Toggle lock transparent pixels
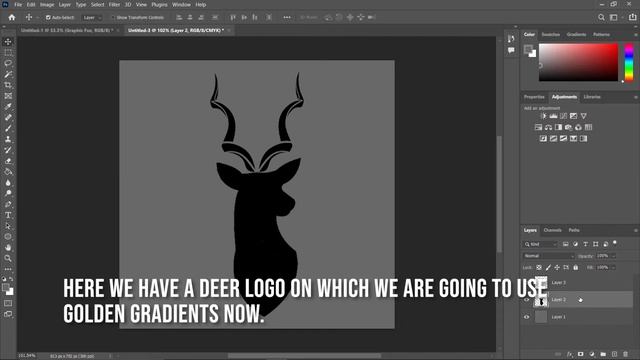The width and height of the screenshot is (640, 360). click(539, 268)
